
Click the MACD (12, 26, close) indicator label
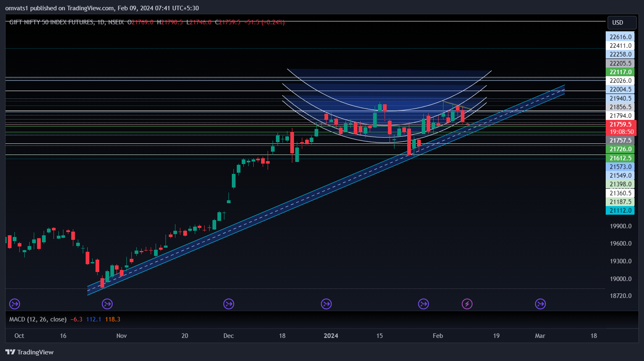pos(38,319)
